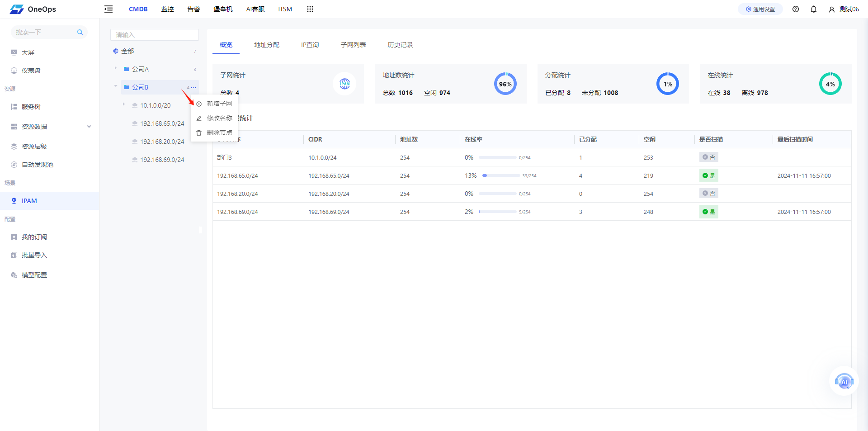
Task: Select the 全部 globe node
Action: pos(116,51)
